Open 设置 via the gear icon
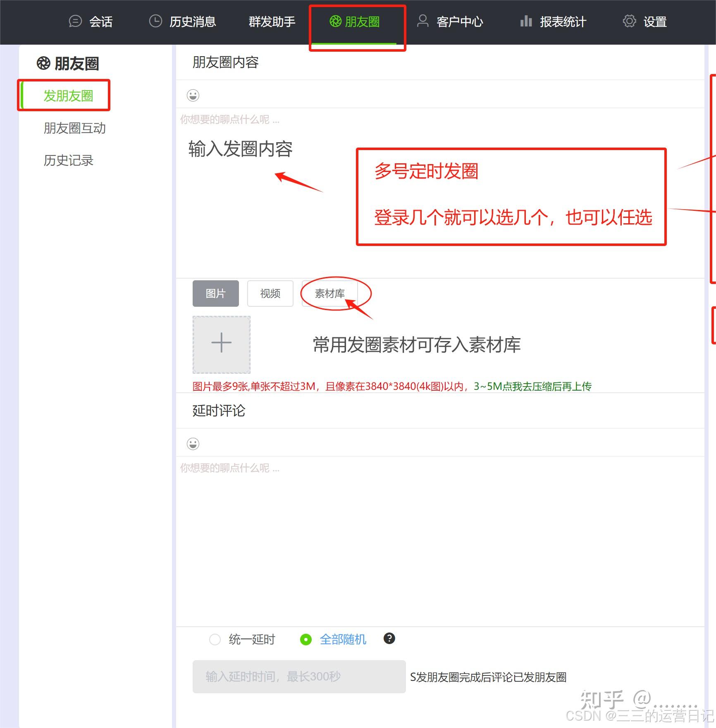This screenshot has width=716, height=728. (x=629, y=21)
